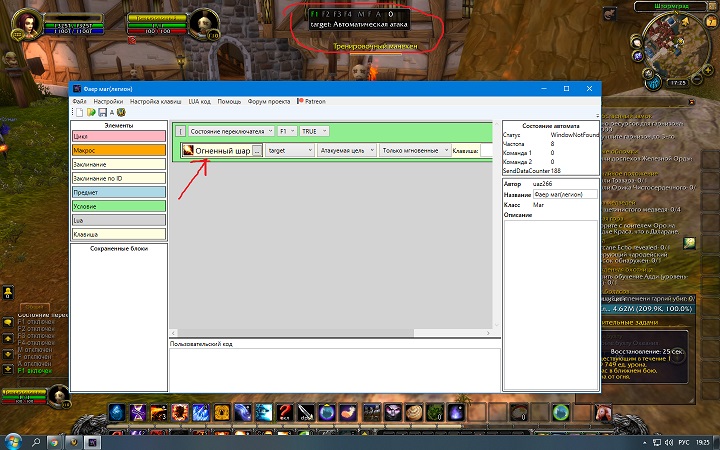Collapse the condition block bracket toggle

179,131
